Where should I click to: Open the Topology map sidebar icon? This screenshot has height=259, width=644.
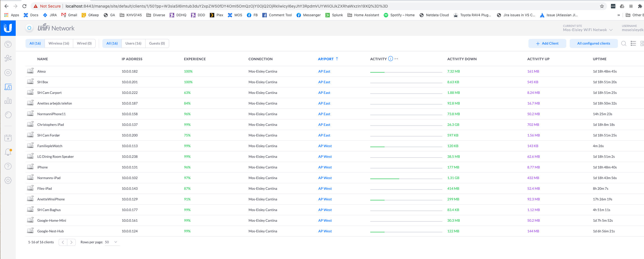pos(8,58)
